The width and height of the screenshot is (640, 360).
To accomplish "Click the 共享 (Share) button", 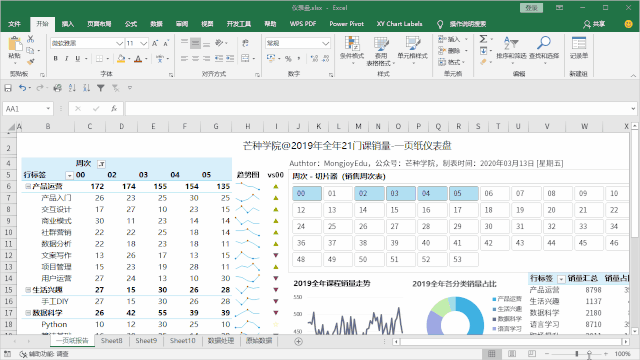I will (x=594, y=24).
